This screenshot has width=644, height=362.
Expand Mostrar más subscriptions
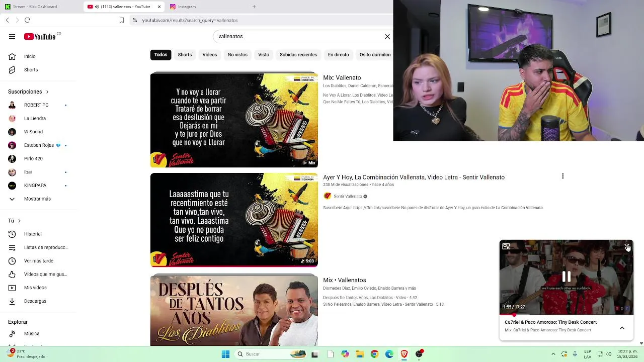click(37, 199)
